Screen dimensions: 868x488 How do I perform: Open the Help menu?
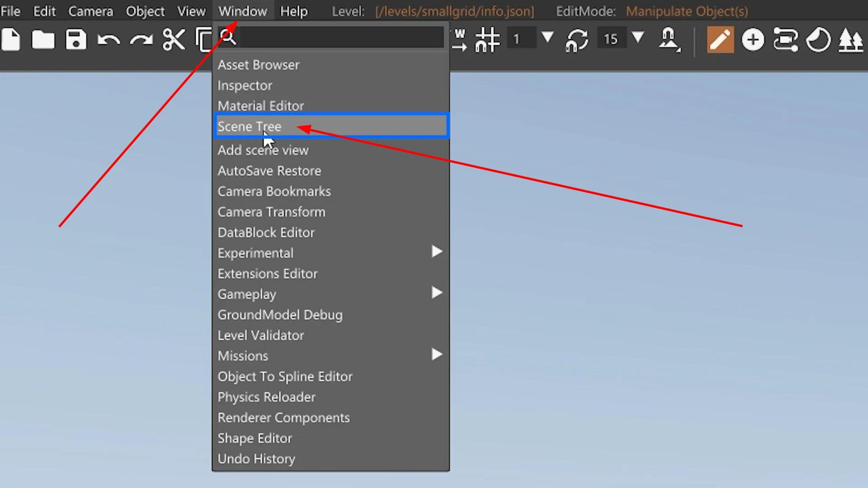(293, 11)
